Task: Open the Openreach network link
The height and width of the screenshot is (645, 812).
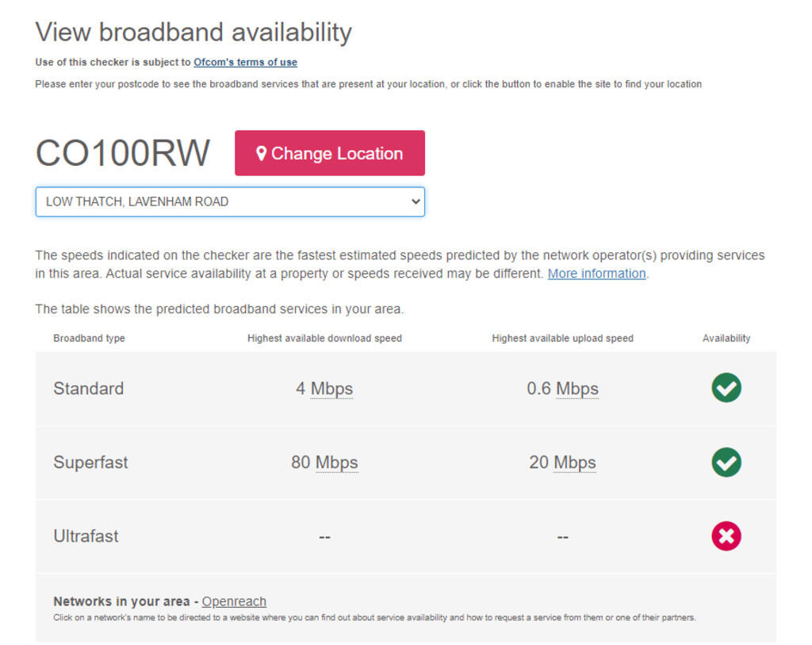Action: (234, 601)
